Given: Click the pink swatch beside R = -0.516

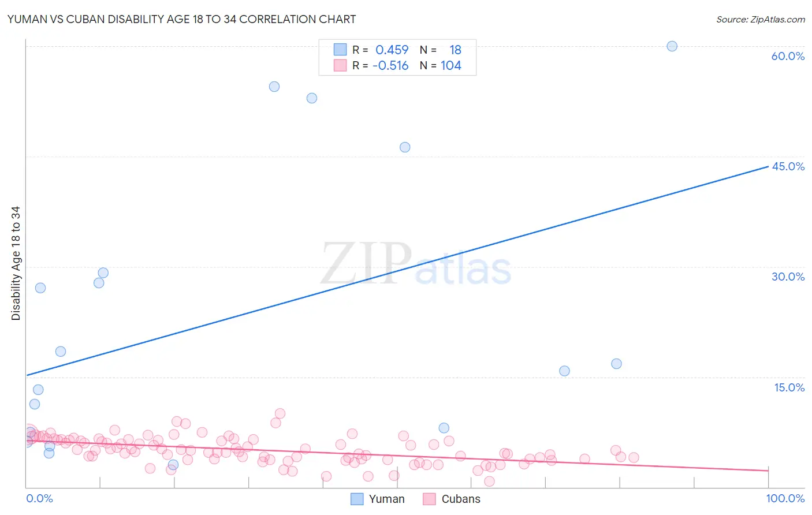Looking at the screenshot, I should [340, 65].
